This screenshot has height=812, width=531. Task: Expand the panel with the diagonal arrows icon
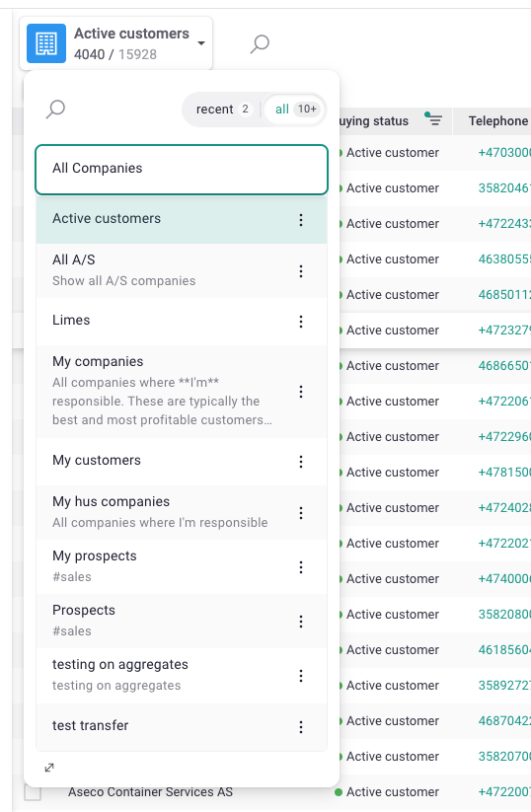click(49, 768)
